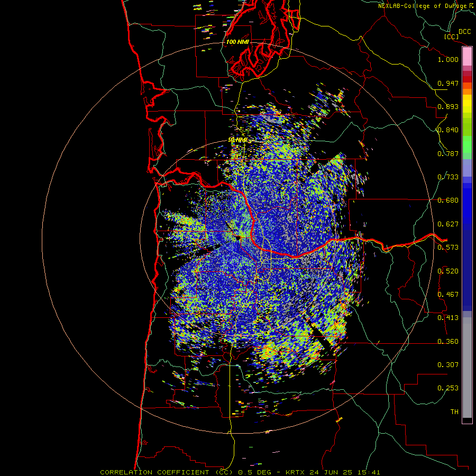
Task: Click the DCC label above the color scale
Action: coord(465,32)
